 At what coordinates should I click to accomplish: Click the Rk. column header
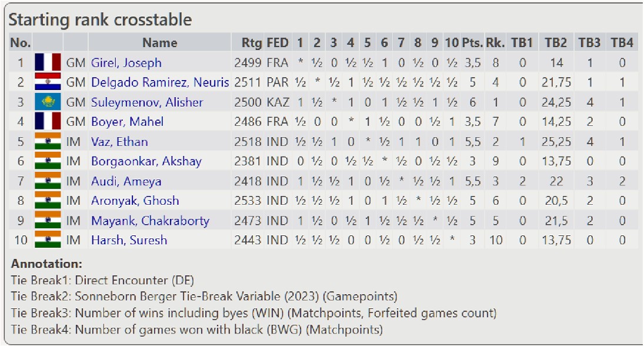pyautogui.click(x=496, y=42)
